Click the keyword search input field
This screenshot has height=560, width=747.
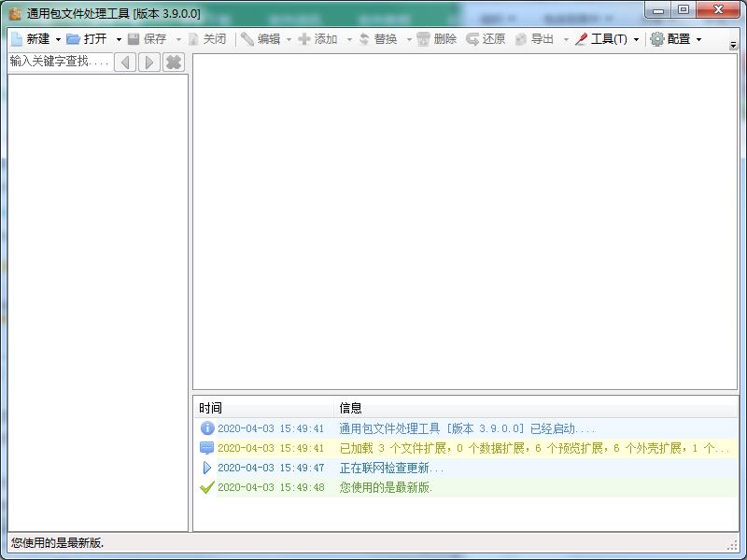click(x=61, y=62)
